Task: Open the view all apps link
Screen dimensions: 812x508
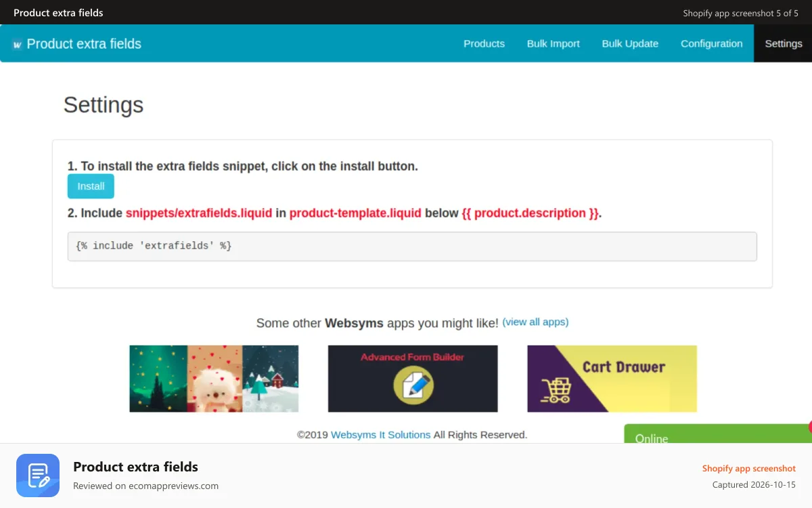Action: click(535, 322)
